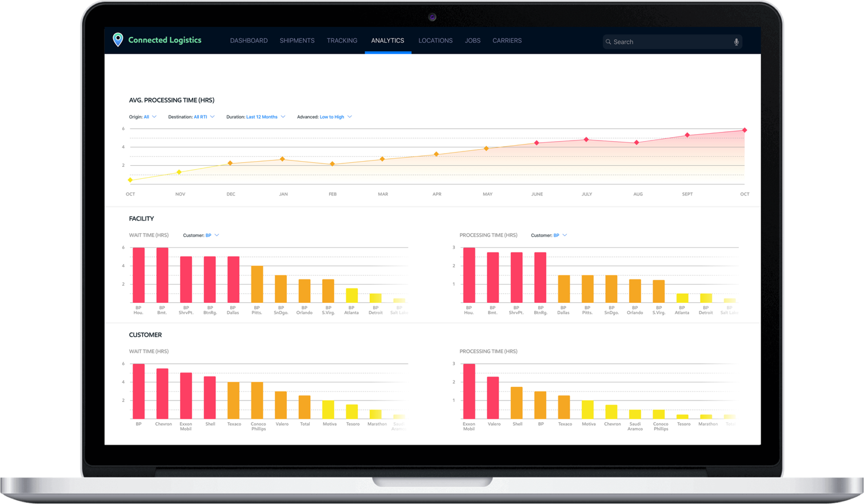Click BP S.Virg. bar in Facility Processing Time
Image resolution: width=864 pixels, height=504 pixels.
pyautogui.click(x=659, y=291)
